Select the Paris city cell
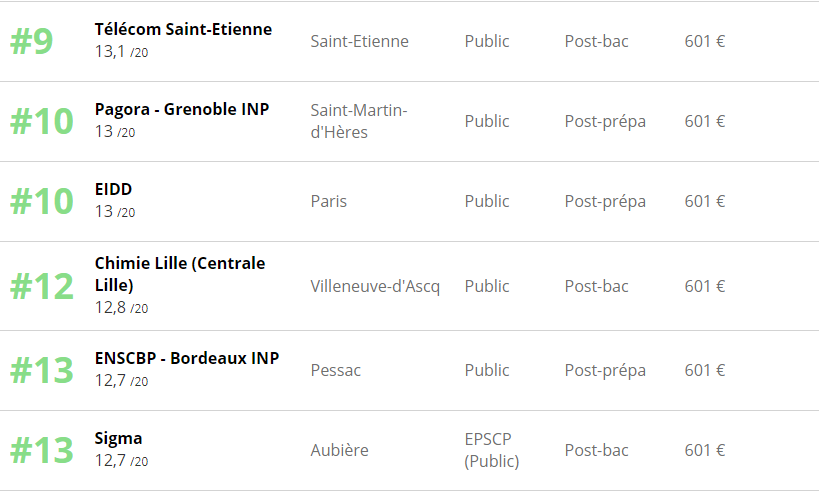The height and width of the screenshot is (492, 819). (x=329, y=201)
